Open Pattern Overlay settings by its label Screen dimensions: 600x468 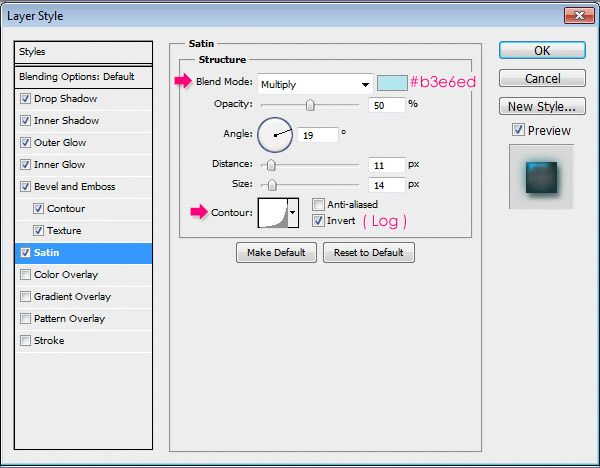[69, 319]
